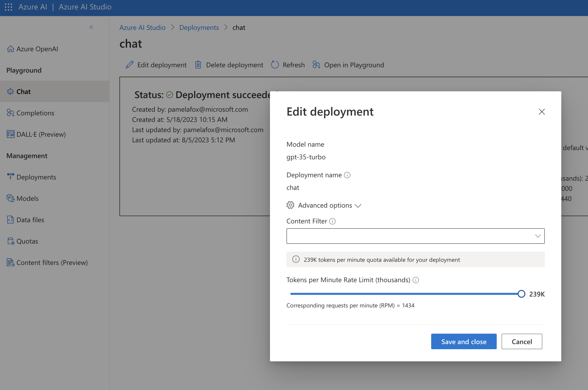The height and width of the screenshot is (390, 588).
Task: Click the Deployment name info icon
Action: point(347,175)
